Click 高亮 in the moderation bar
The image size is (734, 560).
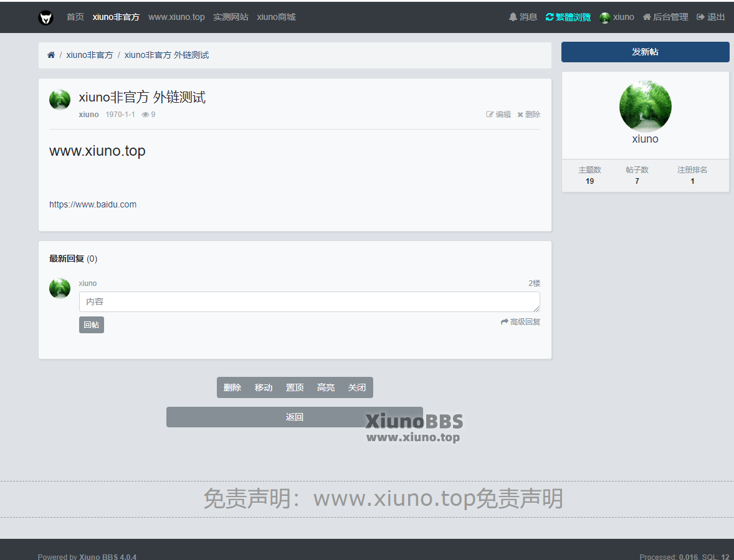326,387
